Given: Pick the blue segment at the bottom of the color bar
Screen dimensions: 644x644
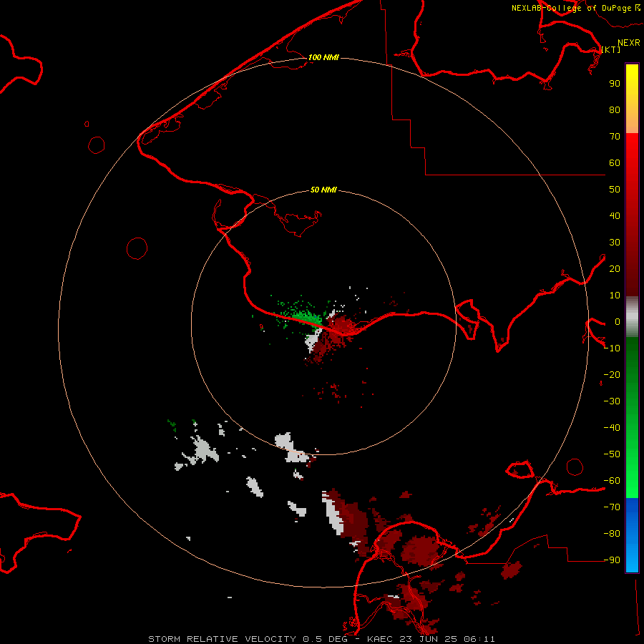Looking at the screenshot, I should tap(632, 535).
